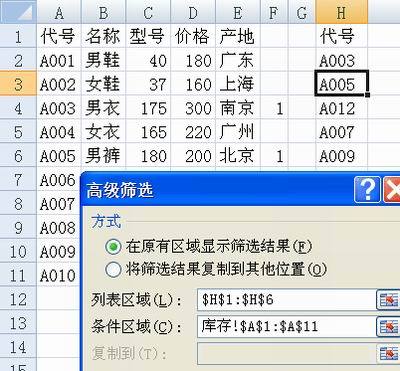Select row 4 header
This screenshot has height=371, width=400.
pos(18,108)
